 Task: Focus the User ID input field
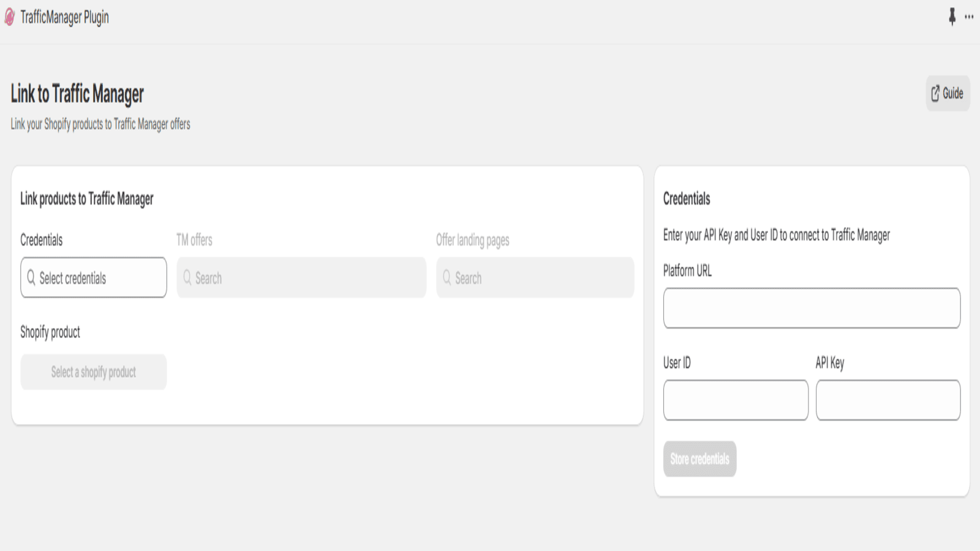tap(736, 400)
